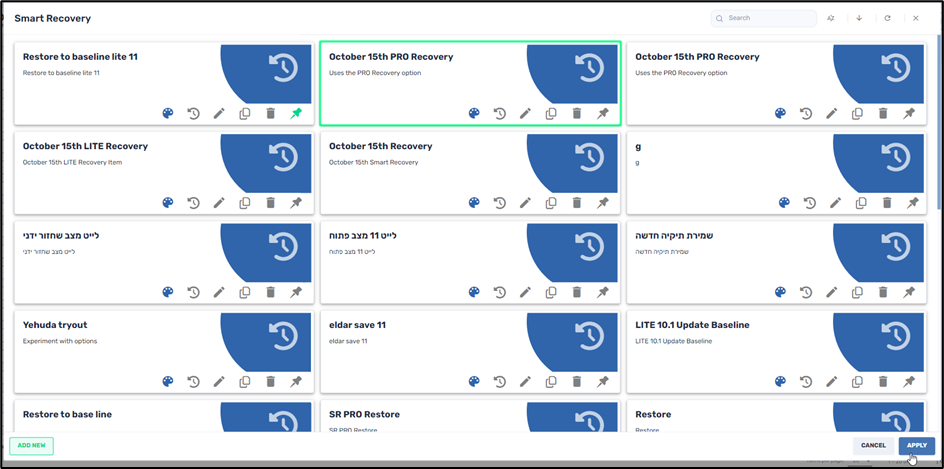Delete the eldar save 11 item

tap(577, 382)
